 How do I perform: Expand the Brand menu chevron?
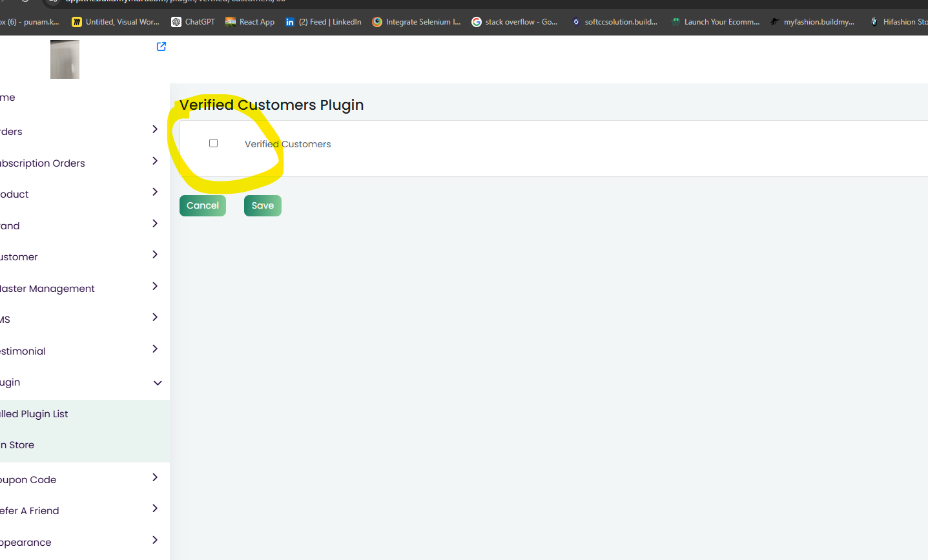tap(155, 223)
